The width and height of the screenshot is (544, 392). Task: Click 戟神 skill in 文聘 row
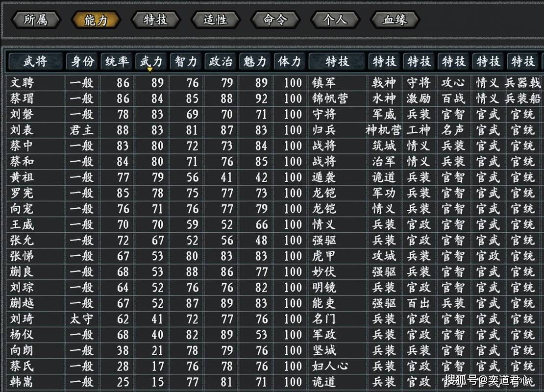point(384,82)
